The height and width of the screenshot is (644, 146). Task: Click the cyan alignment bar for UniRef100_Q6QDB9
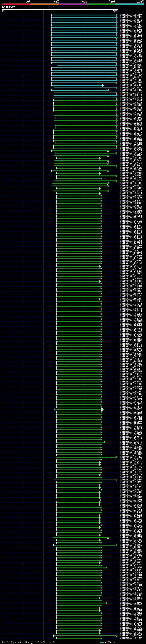tap(80, 90)
